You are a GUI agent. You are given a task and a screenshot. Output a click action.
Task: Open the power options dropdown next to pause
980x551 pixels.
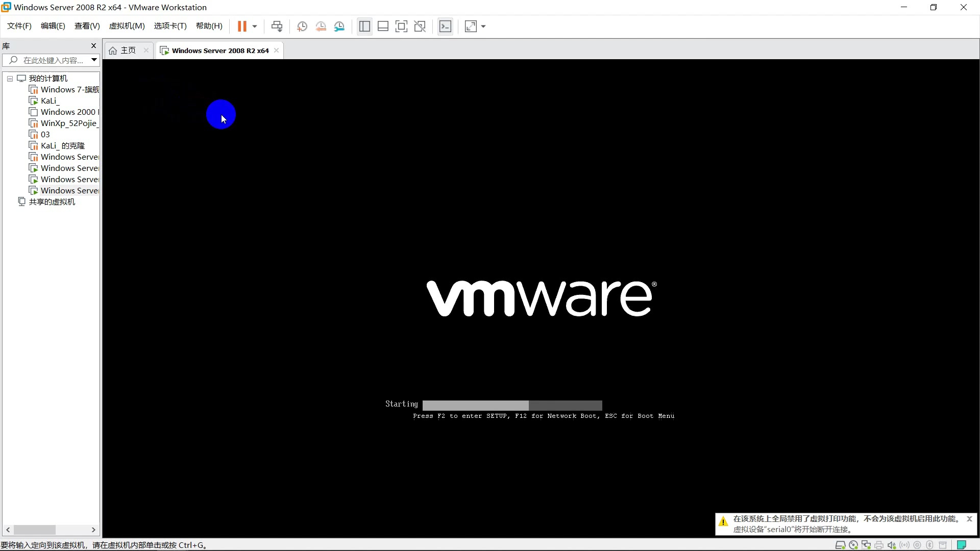pyautogui.click(x=255, y=27)
